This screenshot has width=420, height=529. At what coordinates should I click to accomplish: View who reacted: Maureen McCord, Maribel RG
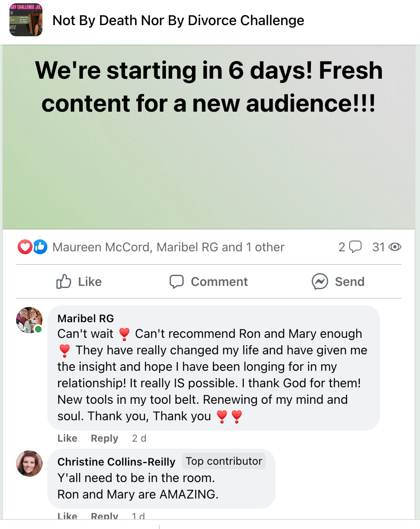point(168,247)
